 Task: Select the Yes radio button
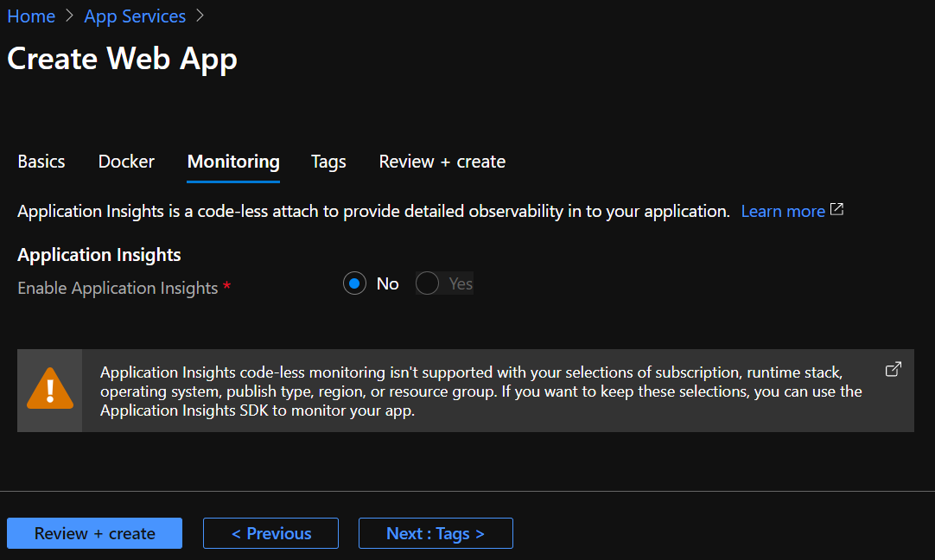tap(427, 283)
